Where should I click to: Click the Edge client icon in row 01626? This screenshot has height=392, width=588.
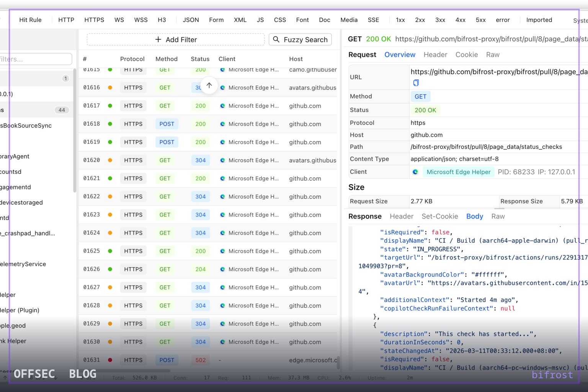point(222,269)
